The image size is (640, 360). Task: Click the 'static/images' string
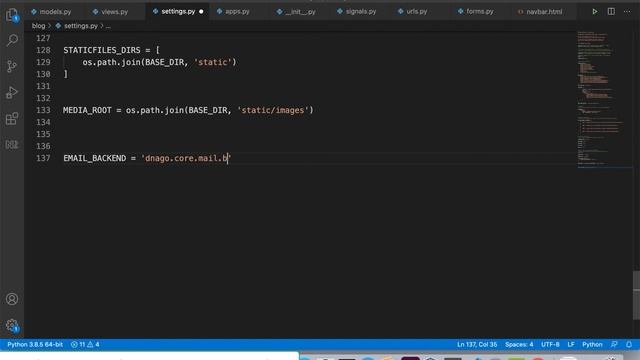pyautogui.click(x=273, y=110)
